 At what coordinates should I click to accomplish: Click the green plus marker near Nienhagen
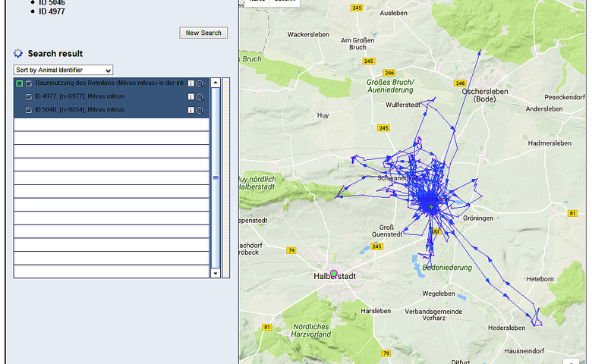coord(431,207)
